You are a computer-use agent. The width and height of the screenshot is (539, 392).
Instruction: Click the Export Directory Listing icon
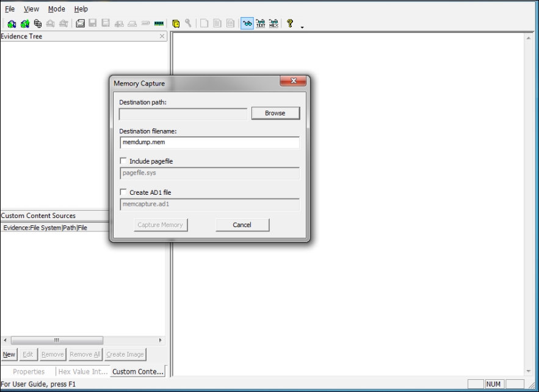point(230,23)
